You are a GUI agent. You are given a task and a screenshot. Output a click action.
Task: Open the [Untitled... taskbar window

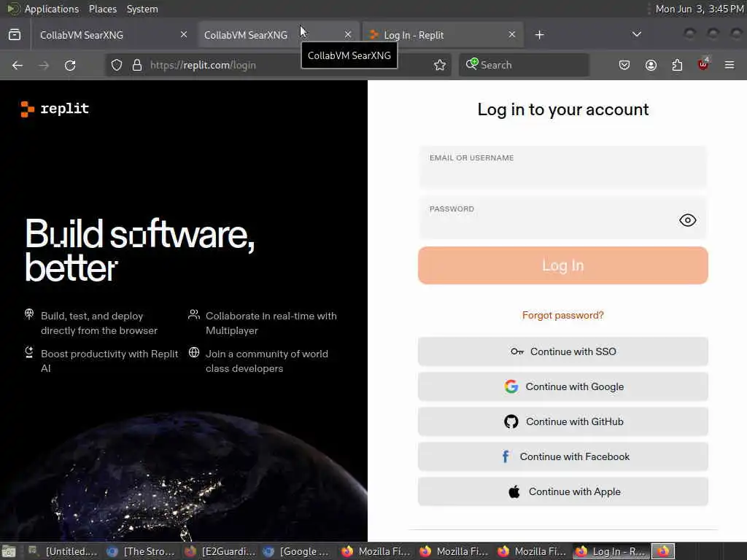[x=63, y=551]
